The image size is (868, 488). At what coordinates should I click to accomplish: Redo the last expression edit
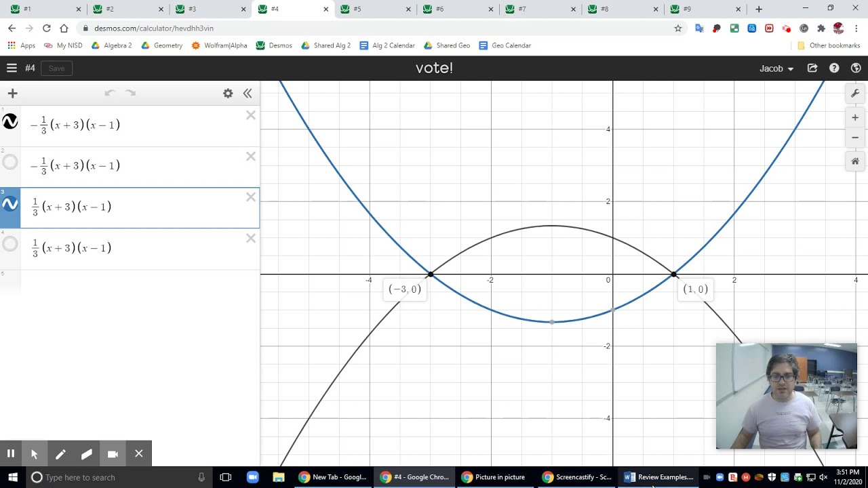pyautogui.click(x=130, y=94)
